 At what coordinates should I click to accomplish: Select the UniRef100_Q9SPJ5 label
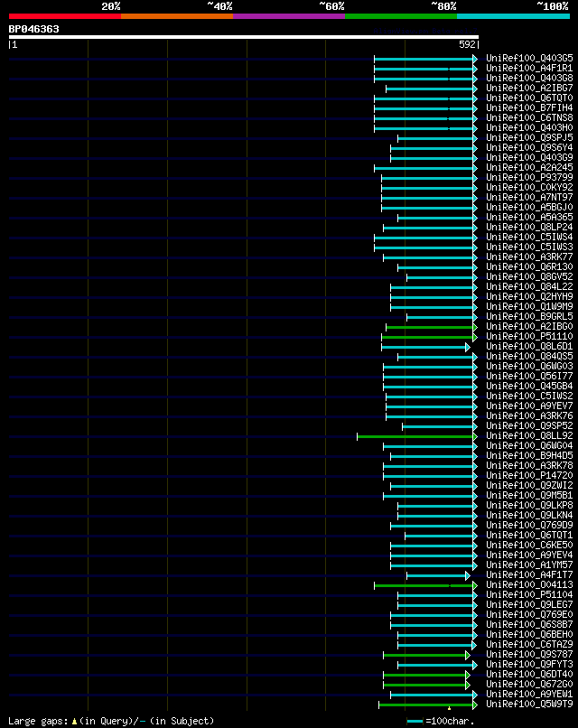529,138
